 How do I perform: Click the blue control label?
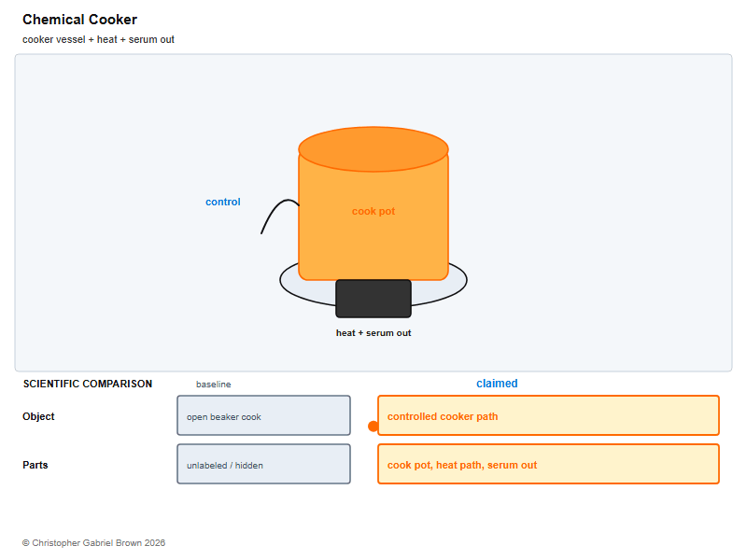click(x=223, y=202)
